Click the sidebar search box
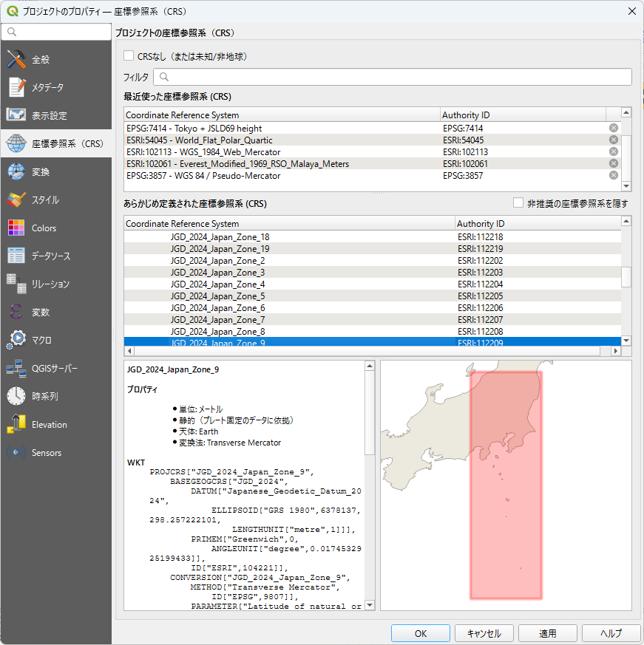The height and width of the screenshot is (645, 644). 56,32
